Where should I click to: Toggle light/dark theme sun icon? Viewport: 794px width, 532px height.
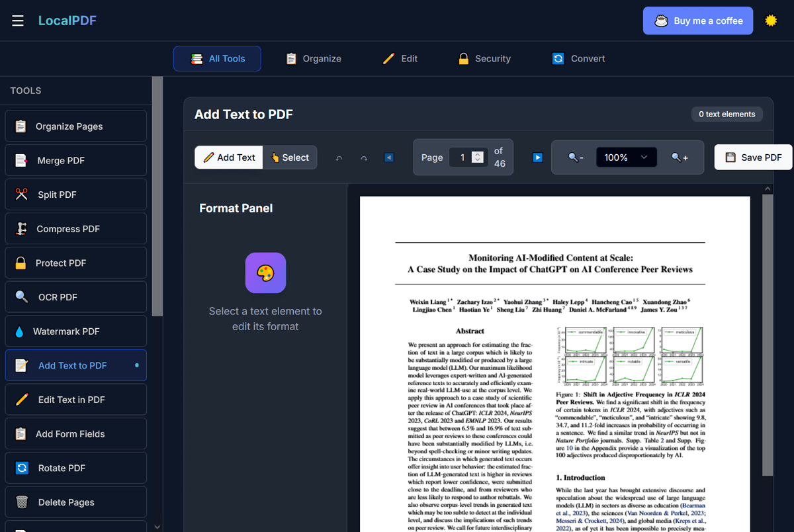(x=771, y=21)
